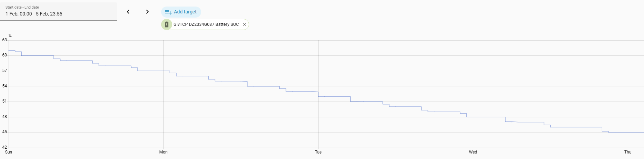The width and height of the screenshot is (644, 159).
Task: Click the Tue label on time axis
Action: (x=318, y=152)
